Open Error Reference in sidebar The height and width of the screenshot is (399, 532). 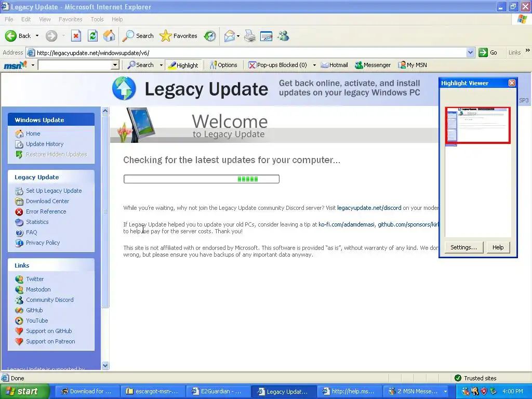pyautogui.click(x=46, y=211)
